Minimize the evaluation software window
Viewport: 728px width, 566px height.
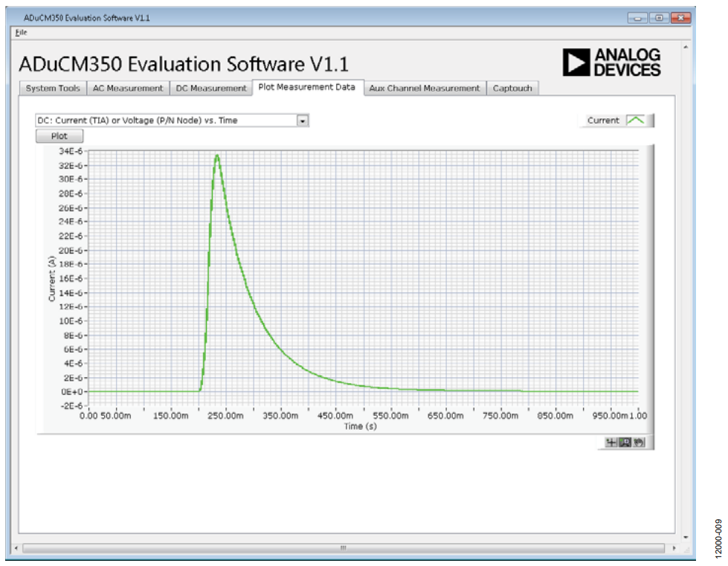click(637, 18)
